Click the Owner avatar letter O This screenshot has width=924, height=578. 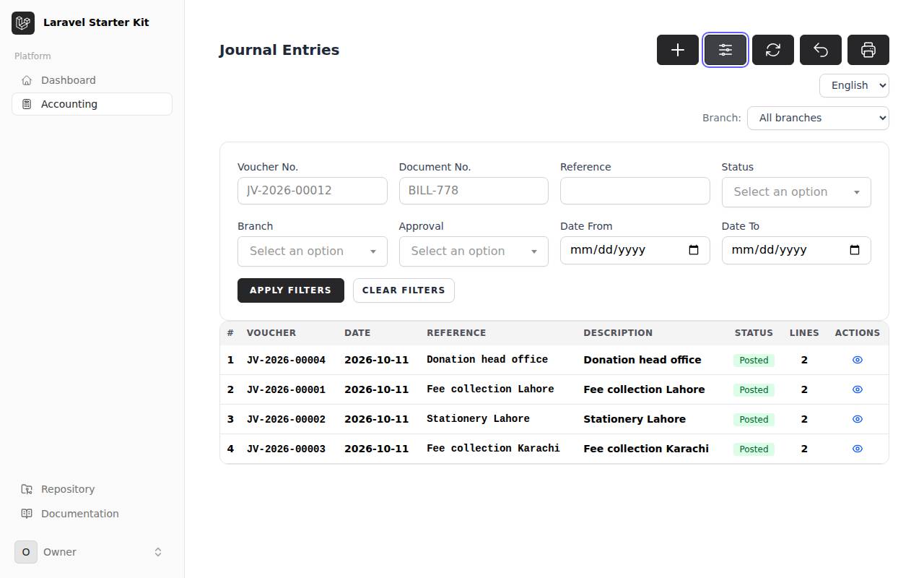pos(26,552)
